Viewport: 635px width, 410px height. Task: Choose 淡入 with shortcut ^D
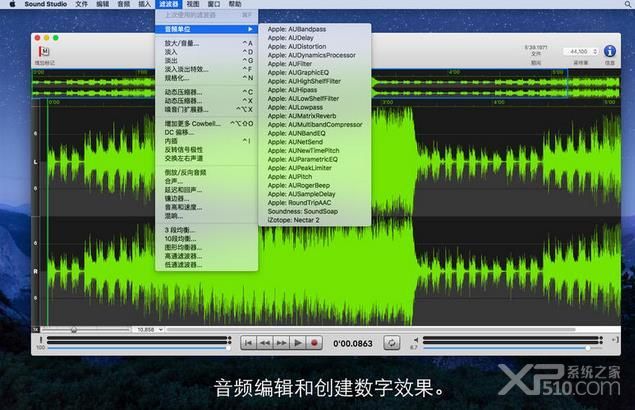tap(207, 52)
